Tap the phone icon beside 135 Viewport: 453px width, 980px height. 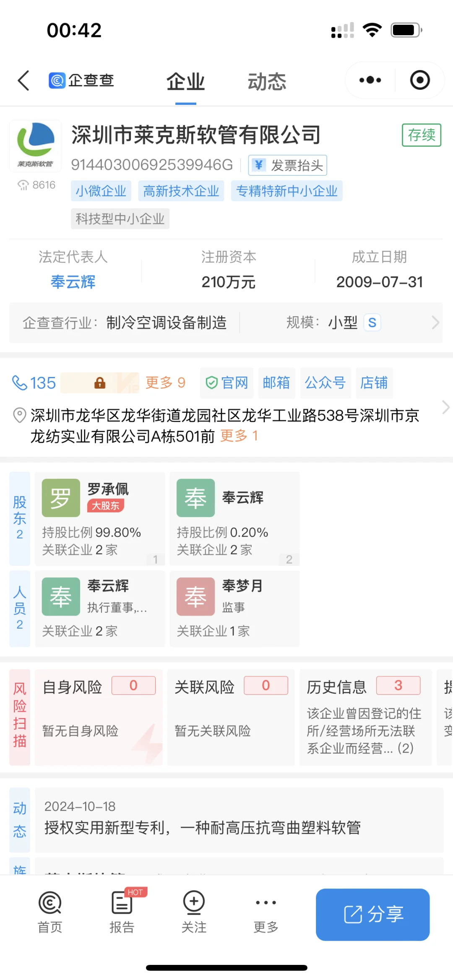[19, 382]
